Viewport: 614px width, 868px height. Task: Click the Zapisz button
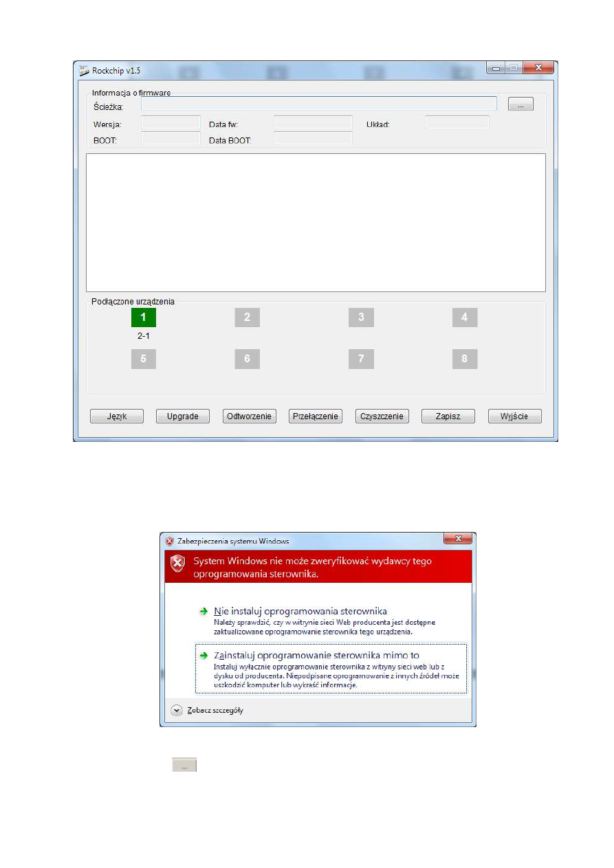[x=448, y=416]
